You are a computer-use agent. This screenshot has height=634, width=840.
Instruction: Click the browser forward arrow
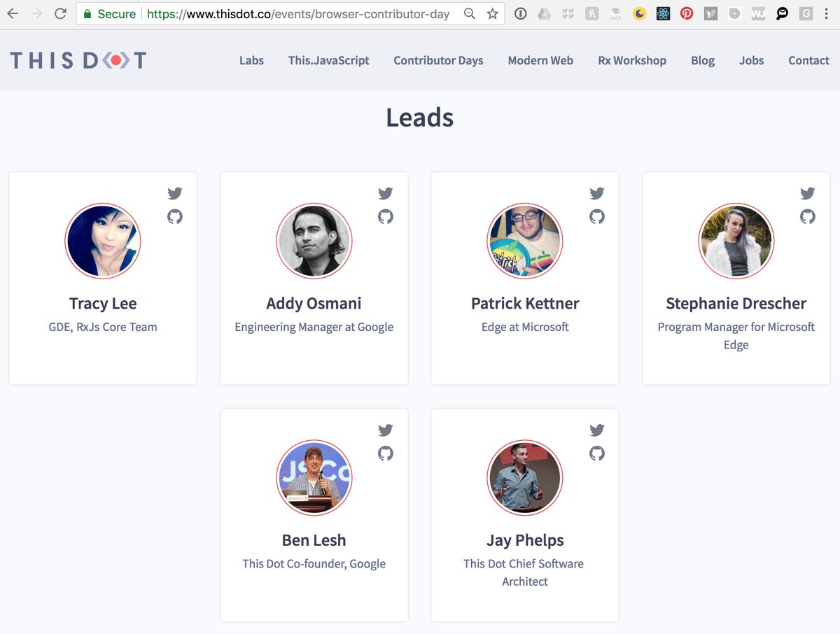click(x=36, y=13)
